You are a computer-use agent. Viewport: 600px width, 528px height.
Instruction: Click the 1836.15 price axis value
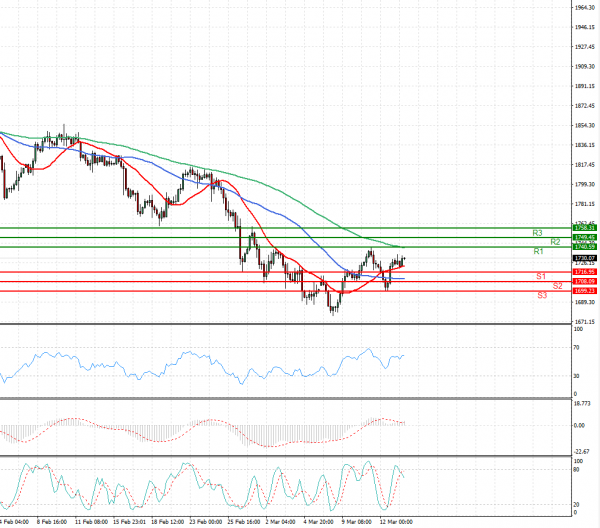point(585,145)
